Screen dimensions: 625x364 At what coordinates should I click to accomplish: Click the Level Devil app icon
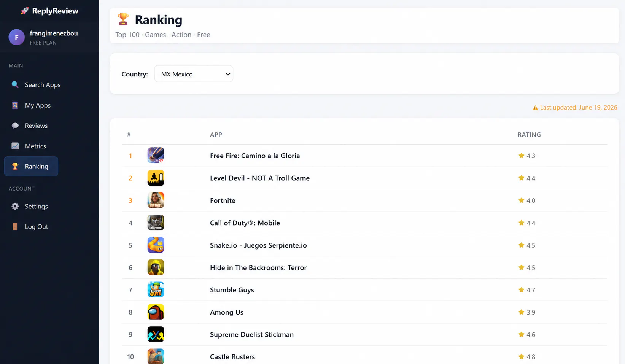[156, 178]
